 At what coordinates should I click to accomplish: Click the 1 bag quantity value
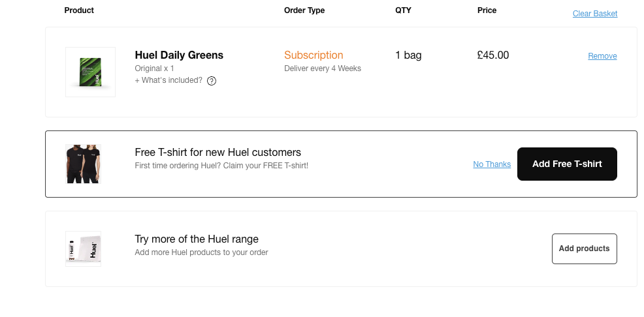click(408, 55)
